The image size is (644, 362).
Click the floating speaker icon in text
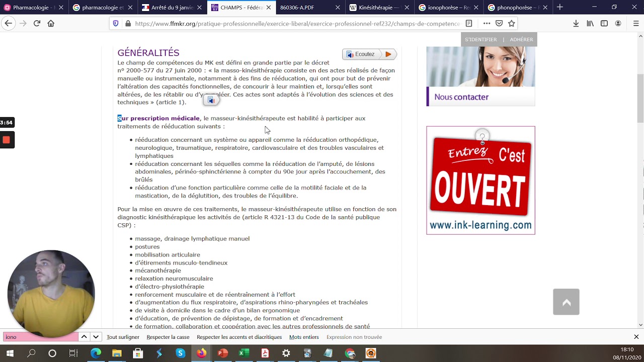point(211,100)
